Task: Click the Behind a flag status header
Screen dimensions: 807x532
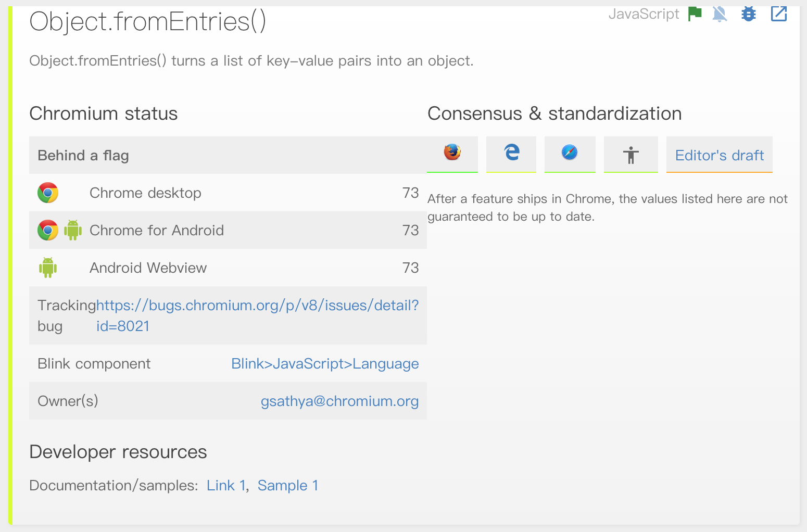Action: [x=83, y=155]
